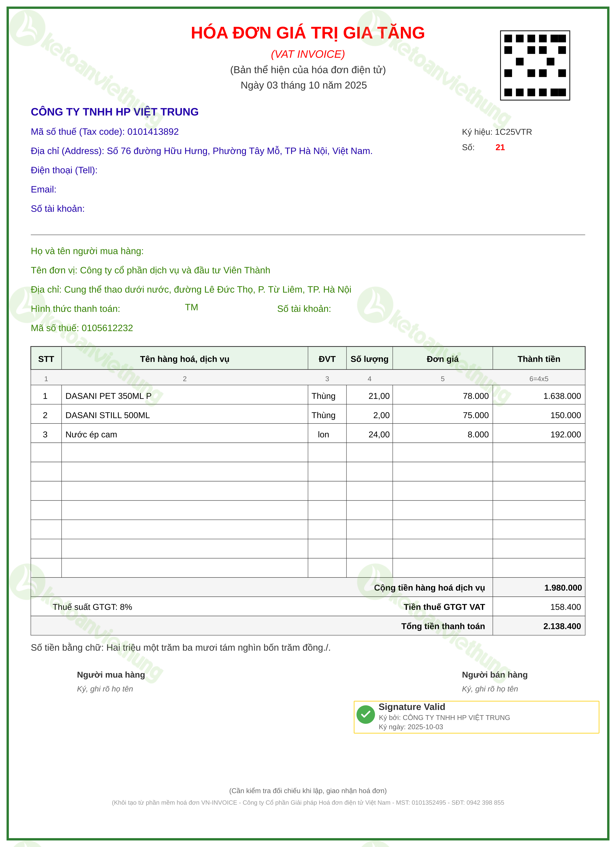Viewport: 616px width, 847px height.
Task: Select the seller address on Hữu Hưng
Action: (202, 151)
